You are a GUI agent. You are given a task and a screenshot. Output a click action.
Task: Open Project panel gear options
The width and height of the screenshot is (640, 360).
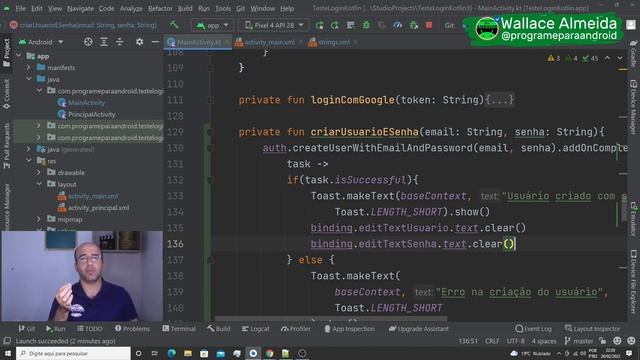(x=139, y=42)
